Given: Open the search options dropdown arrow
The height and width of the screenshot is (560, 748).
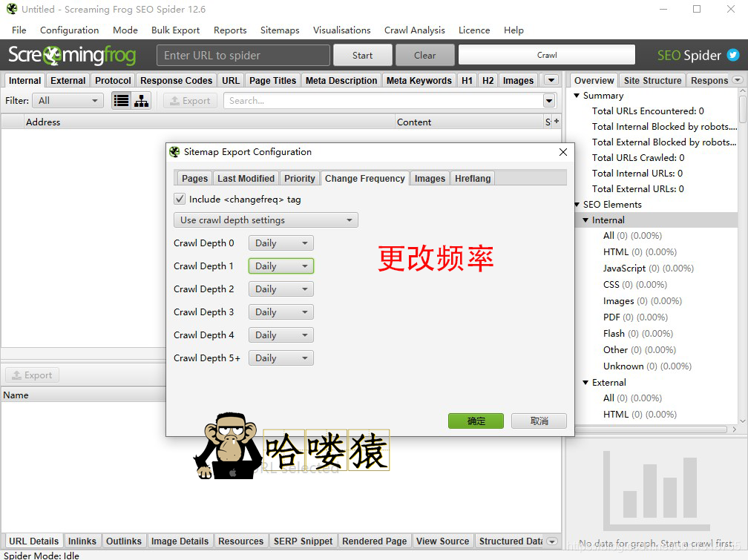Looking at the screenshot, I should pyautogui.click(x=549, y=101).
